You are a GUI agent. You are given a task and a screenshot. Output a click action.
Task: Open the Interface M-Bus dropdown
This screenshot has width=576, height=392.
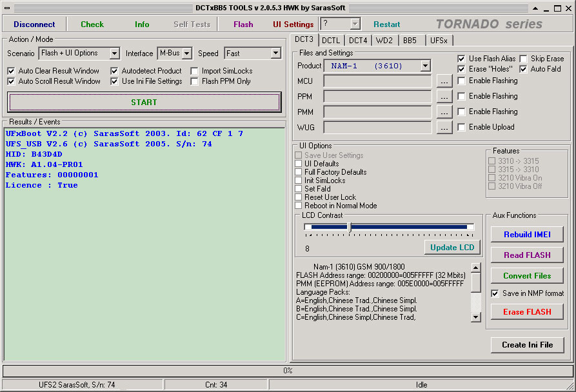(187, 54)
